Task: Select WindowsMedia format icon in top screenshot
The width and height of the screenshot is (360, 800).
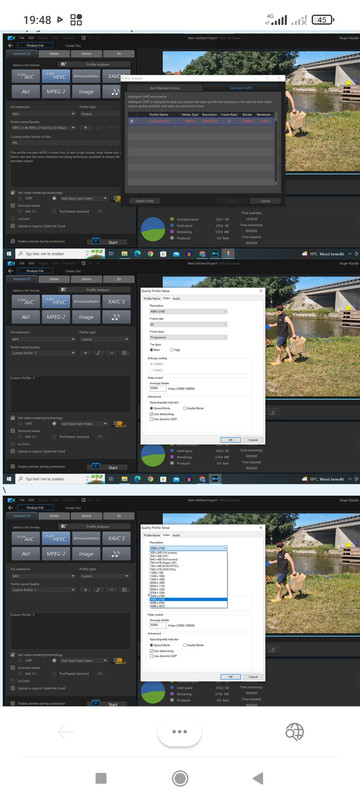Action: click(86, 76)
